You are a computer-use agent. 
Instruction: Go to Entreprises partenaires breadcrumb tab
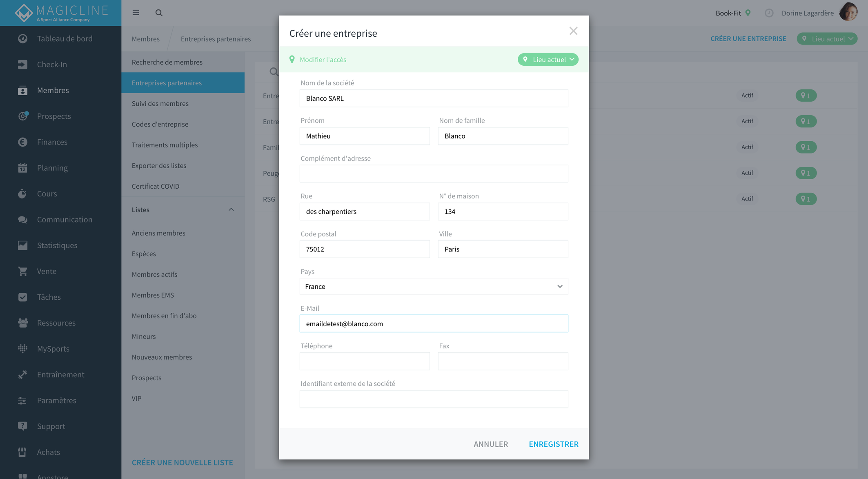coord(216,39)
